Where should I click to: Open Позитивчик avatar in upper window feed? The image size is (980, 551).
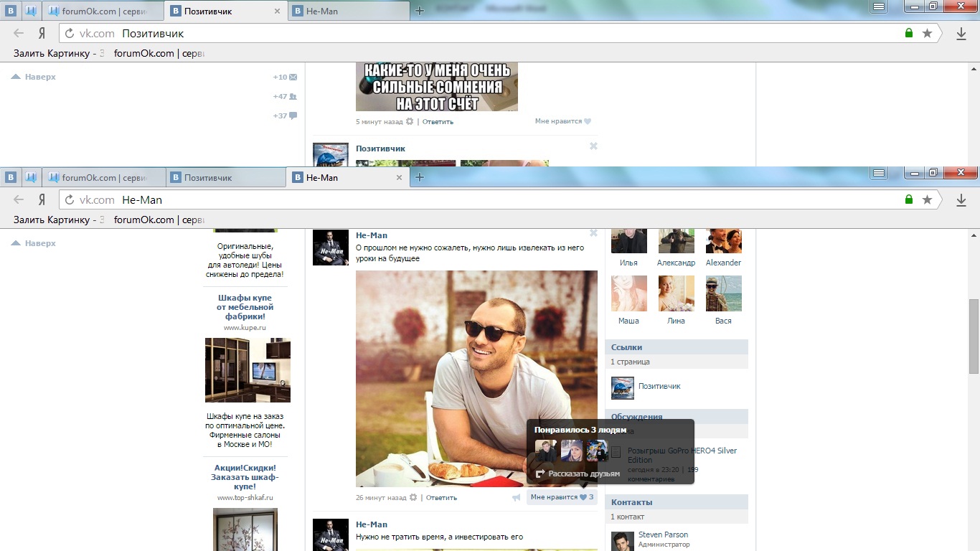point(331,154)
